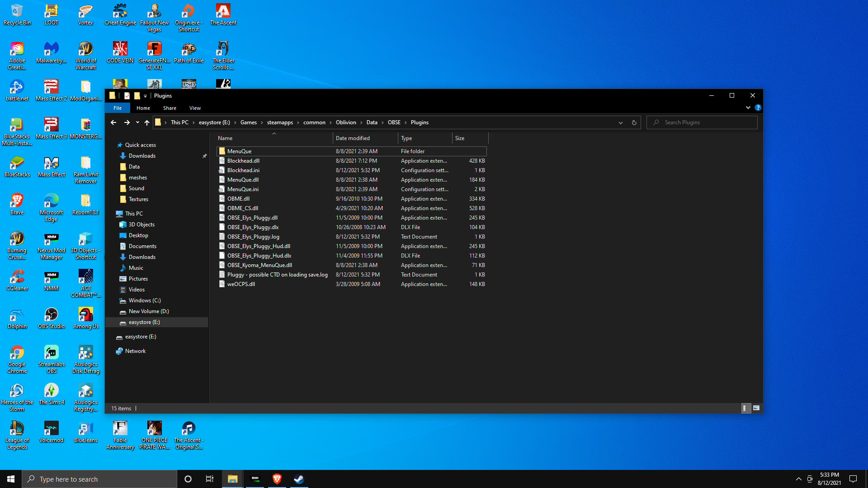The height and width of the screenshot is (488, 868).
Task: Open the View ribbon tab
Action: pyautogui.click(x=195, y=108)
